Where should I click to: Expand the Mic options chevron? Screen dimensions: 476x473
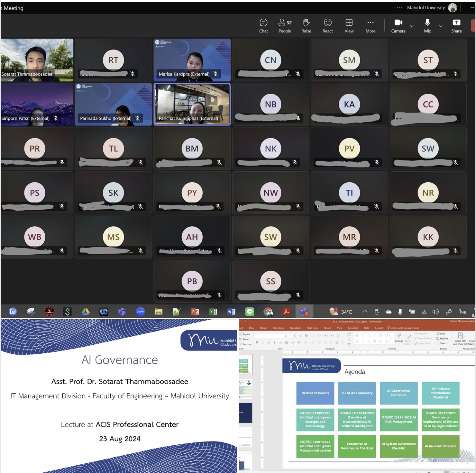(441, 26)
